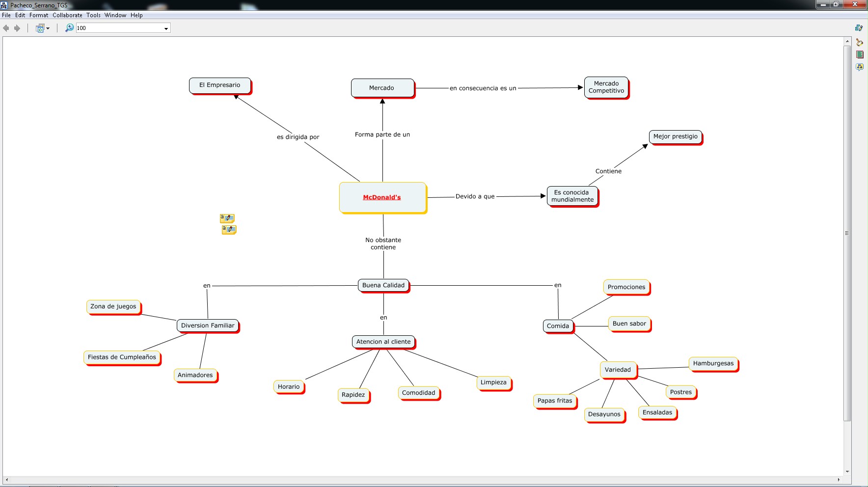Expand the Views icon dropdown arrow
Screen dimensions: 868x487
[x=48, y=28]
